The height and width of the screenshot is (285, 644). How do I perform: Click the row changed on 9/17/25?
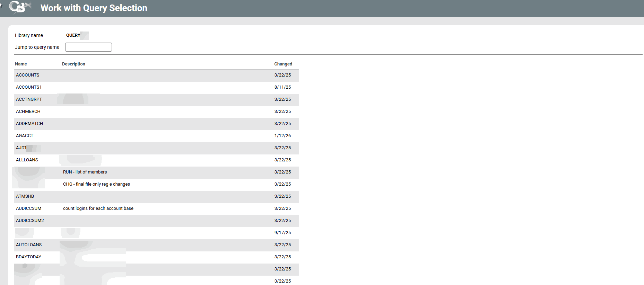click(282, 233)
